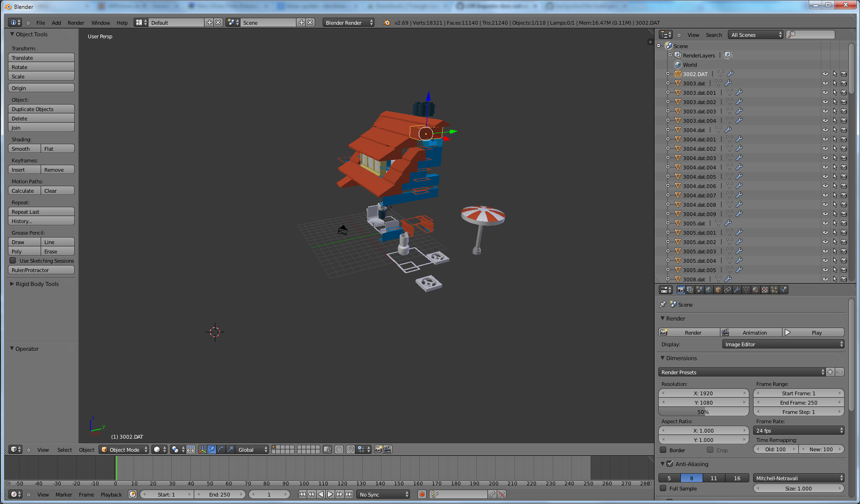Click Duplicate Objects button
This screenshot has height=504, width=860.
click(x=41, y=109)
